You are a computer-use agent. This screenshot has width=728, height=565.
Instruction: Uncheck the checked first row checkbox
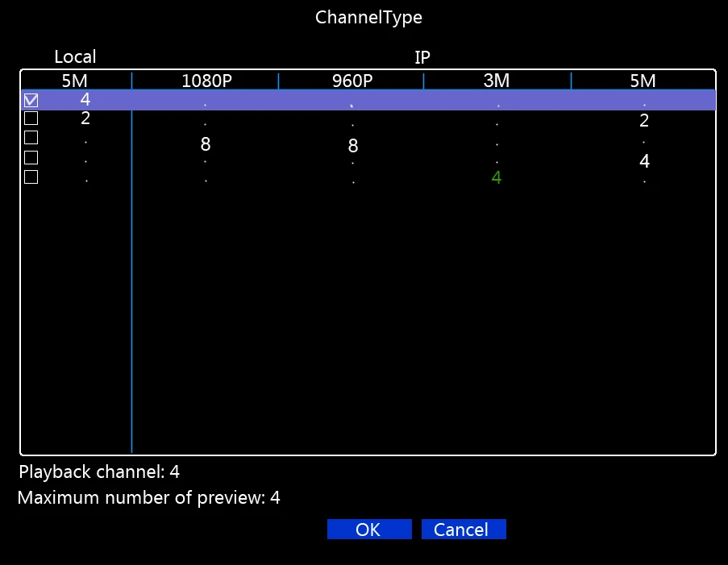31,100
